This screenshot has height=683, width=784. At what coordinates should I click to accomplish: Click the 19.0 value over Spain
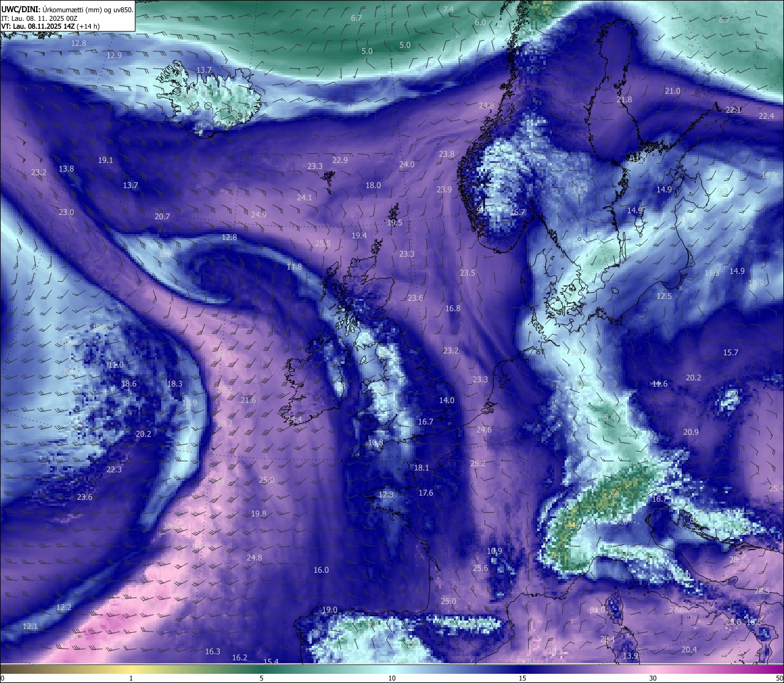point(330,610)
